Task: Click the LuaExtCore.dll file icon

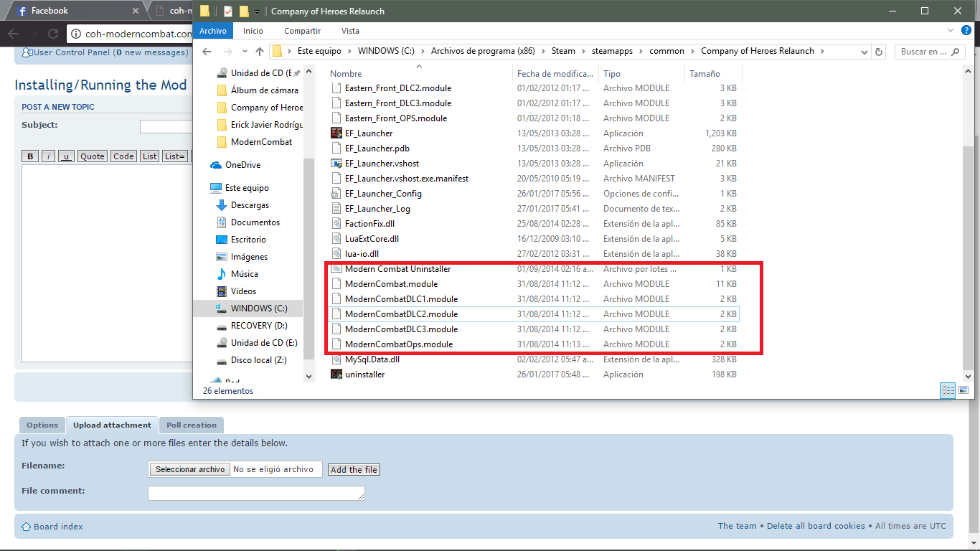Action: [336, 239]
